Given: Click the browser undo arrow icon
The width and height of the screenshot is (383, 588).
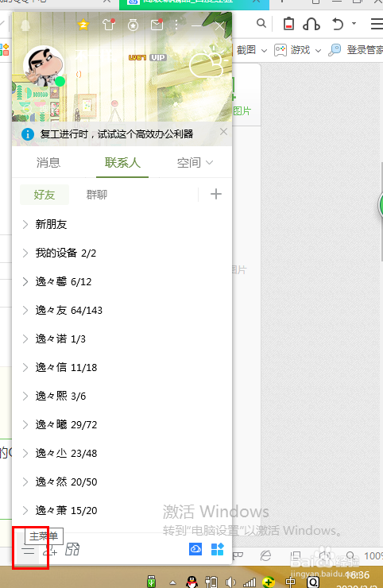Looking at the screenshot, I should coord(338,24).
